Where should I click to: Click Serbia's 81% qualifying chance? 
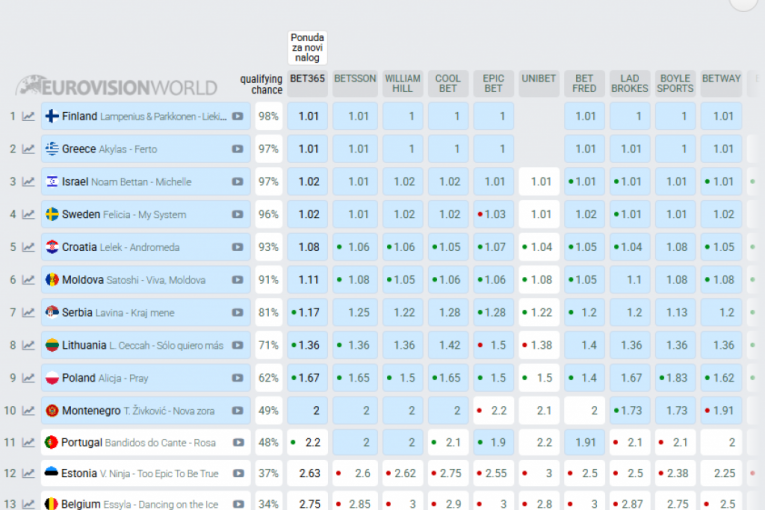click(268, 312)
